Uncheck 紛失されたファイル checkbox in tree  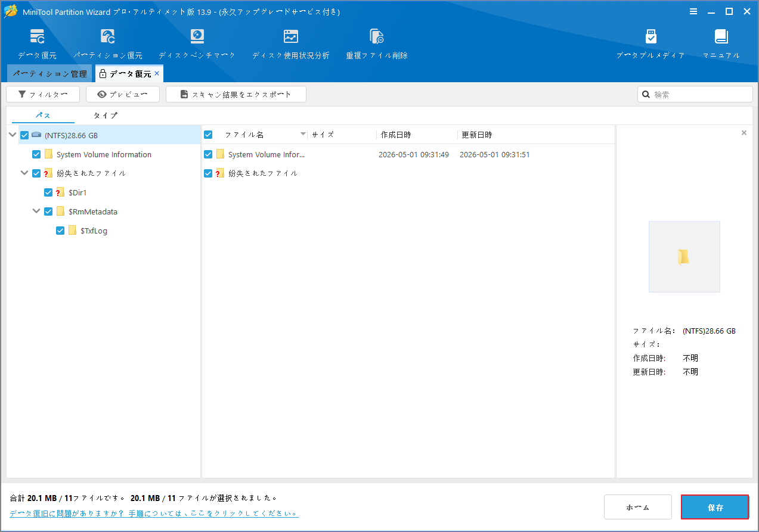coord(36,173)
